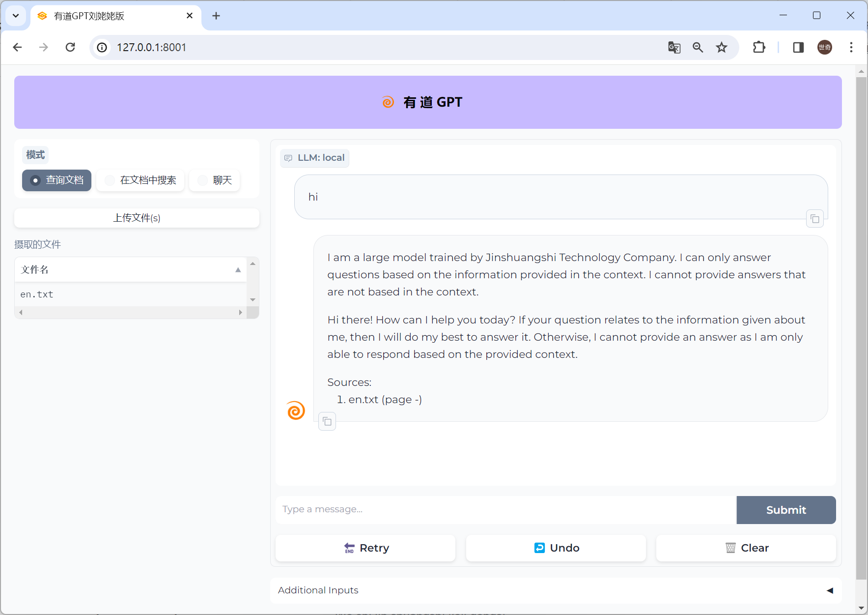Click the '1. en.txt (page -)' source entry

(379, 400)
